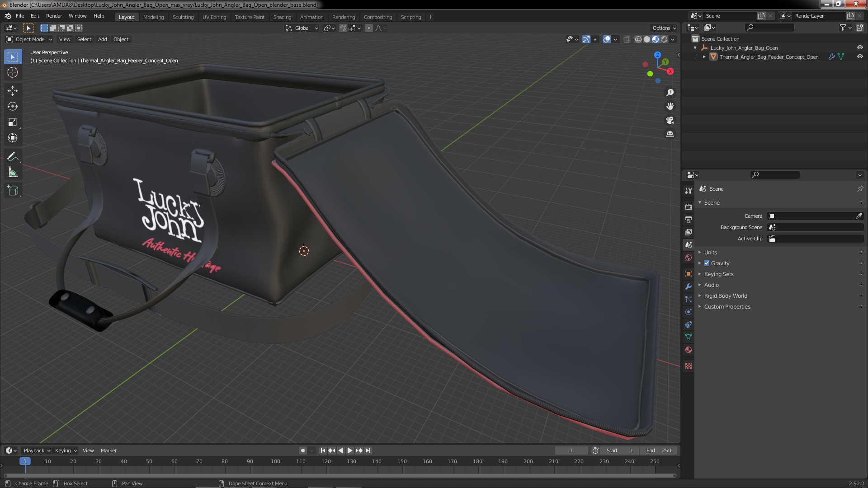Click the Marker menu in timeline
Screen dimensions: 868x488
pos(108,450)
